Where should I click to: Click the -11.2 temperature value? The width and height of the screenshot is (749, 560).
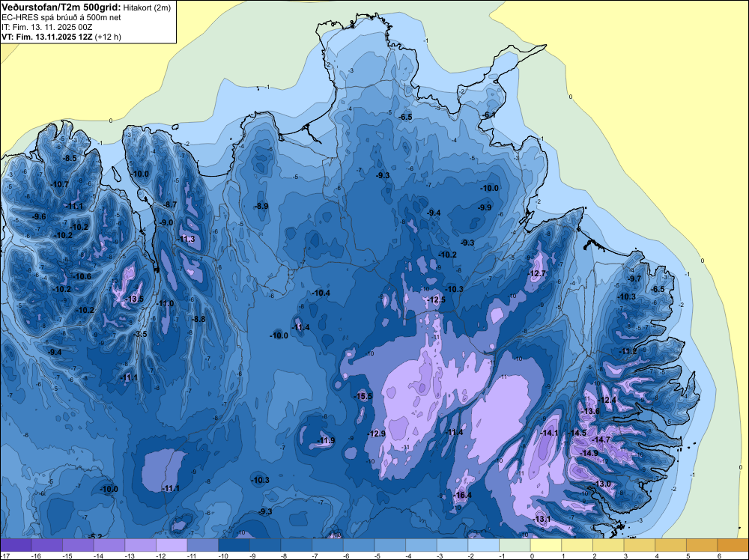pos(628,351)
